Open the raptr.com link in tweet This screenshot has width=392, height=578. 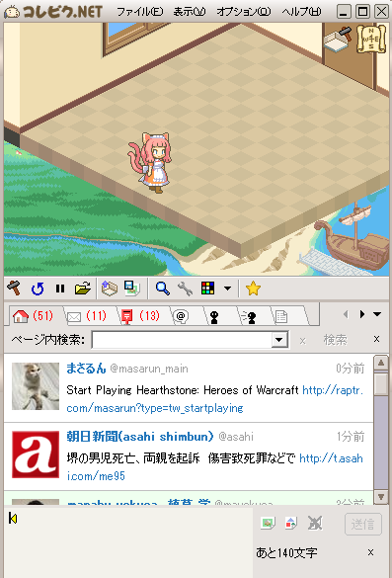pyautogui.click(x=215, y=399)
